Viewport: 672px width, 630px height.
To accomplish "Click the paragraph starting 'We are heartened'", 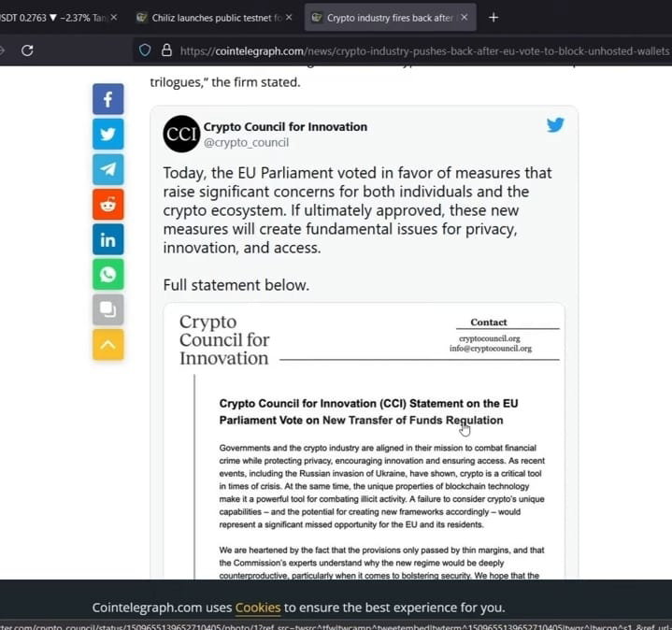I will 382,563.
